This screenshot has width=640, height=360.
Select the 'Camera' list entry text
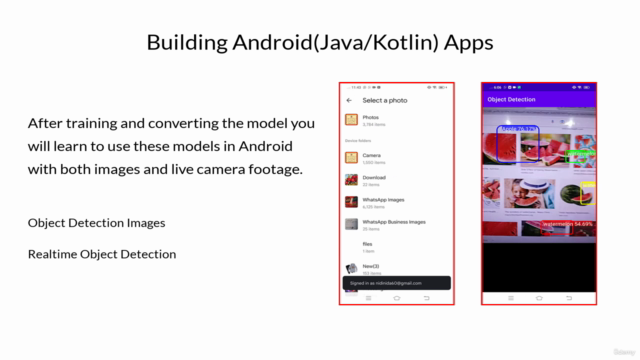[x=371, y=156]
